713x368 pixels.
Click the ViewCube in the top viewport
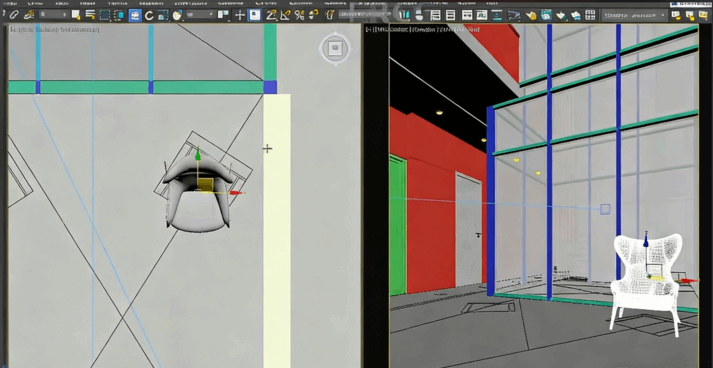click(x=336, y=48)
